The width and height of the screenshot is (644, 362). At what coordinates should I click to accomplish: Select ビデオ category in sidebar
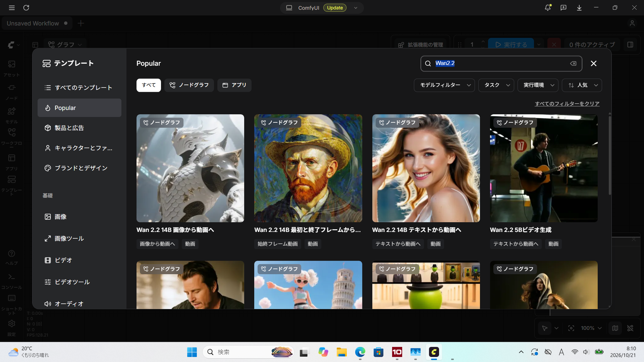pos(79,260)
